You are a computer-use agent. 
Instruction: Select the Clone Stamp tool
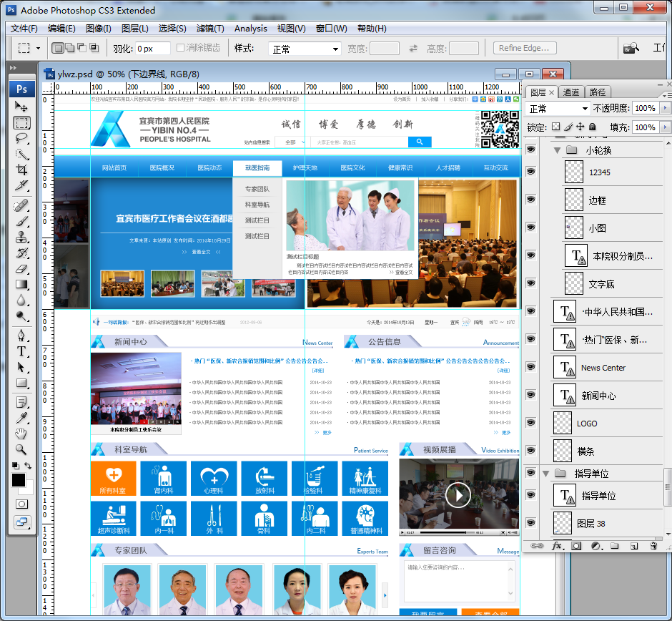pyautogui.click(x=21, y=237)
